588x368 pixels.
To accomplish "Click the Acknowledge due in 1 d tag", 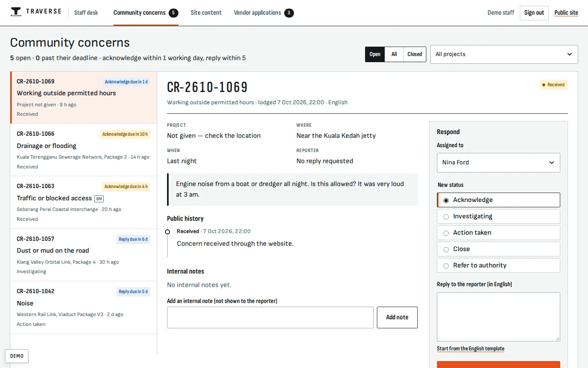I will [126, 82].
